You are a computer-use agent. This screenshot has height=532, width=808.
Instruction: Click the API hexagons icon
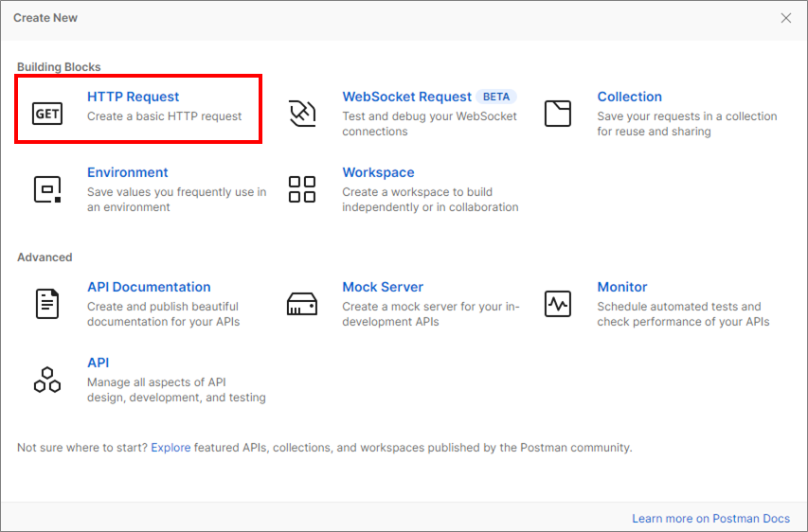pos(47,380)
